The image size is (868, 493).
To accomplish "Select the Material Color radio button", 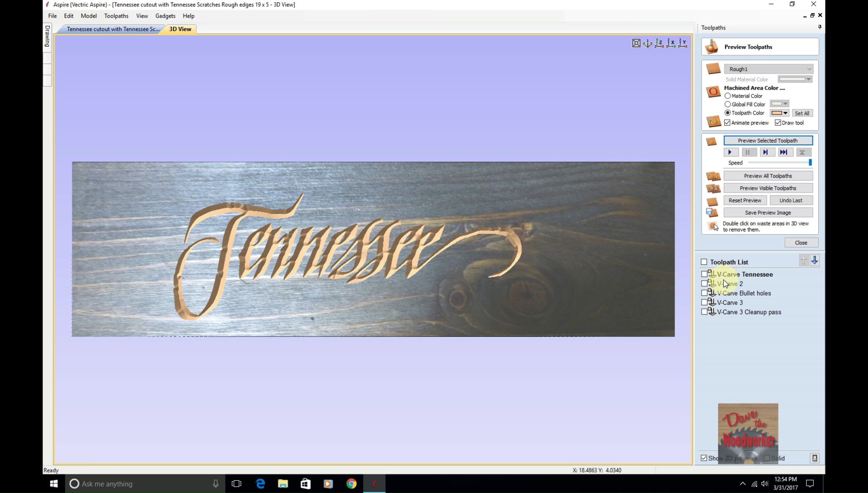I will [727, 96].
